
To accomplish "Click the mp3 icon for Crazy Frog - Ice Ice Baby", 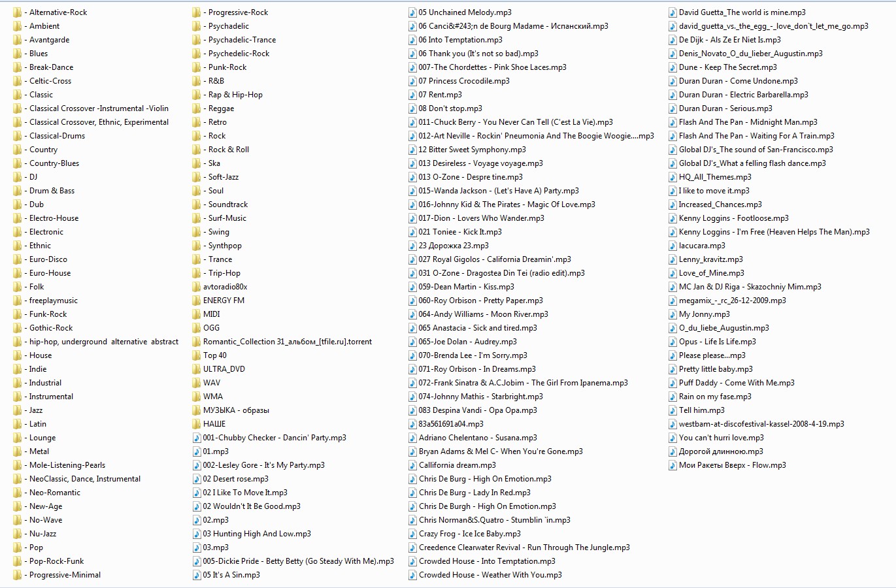I will coord(412,534).
